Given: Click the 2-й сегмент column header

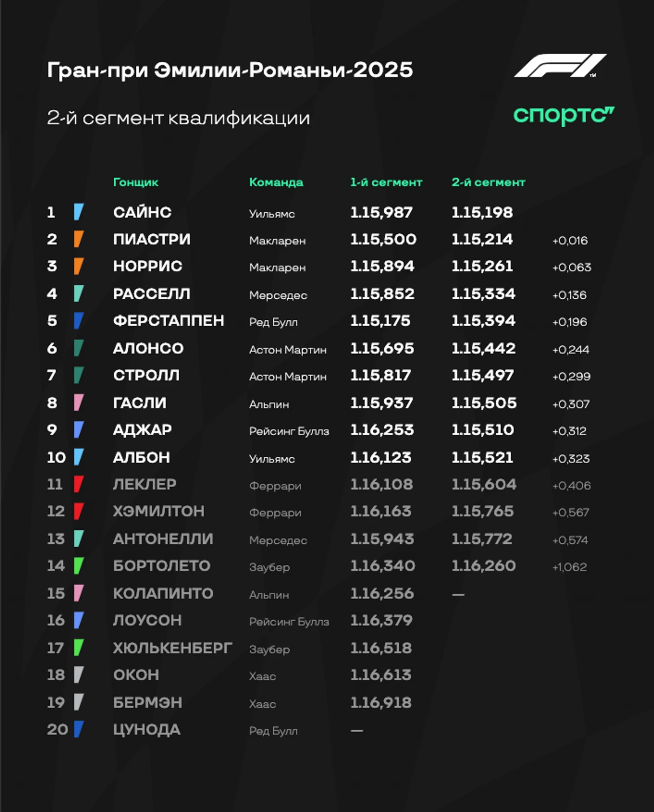Looking at the screenshot, I should click(x=488, y=182).
